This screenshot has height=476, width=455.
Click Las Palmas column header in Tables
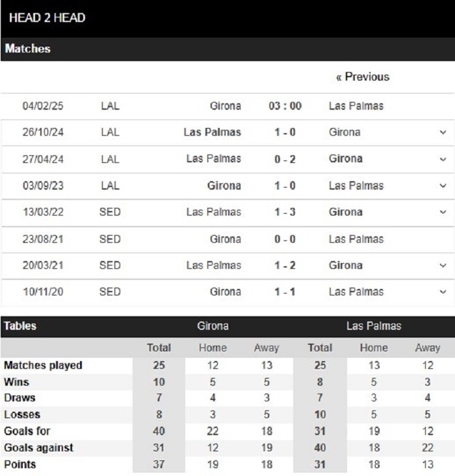tap(374, 326)
